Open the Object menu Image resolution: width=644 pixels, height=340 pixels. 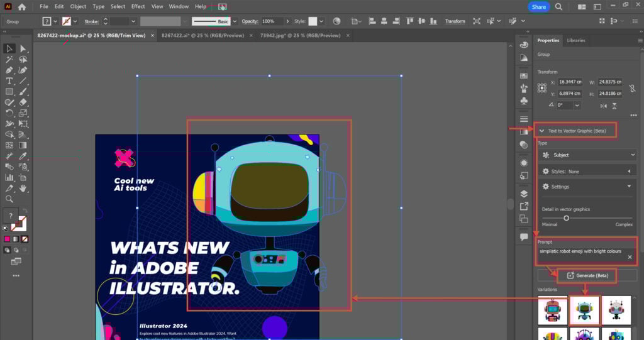(78, 6)
